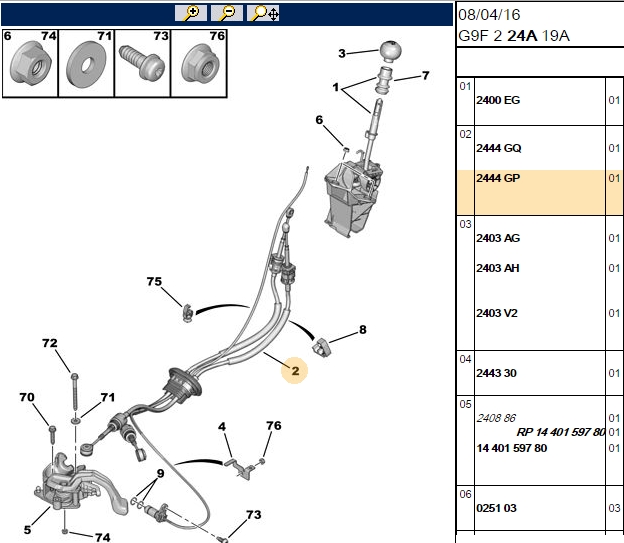Click row index 01 in parts list
Screen dimensions: 624x543
[x=465, y=86]
